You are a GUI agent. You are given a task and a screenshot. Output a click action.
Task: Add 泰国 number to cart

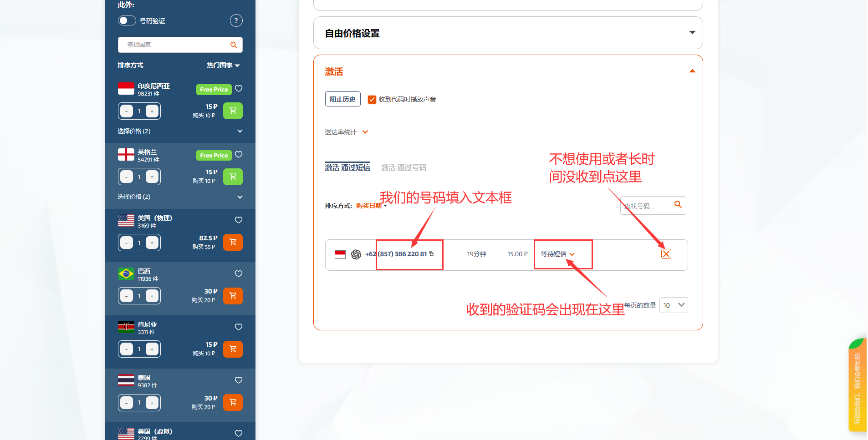(233, 402)
